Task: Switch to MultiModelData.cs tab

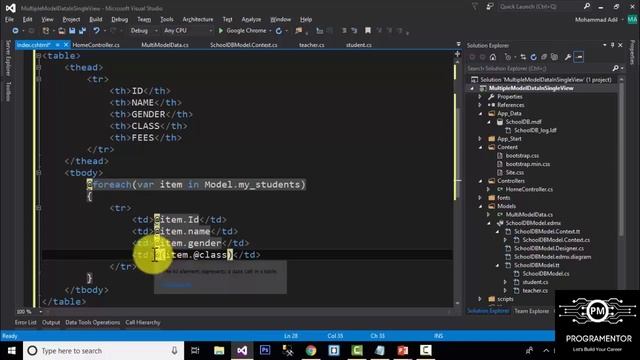Action: pyautogui.click(x=165, y=45)
